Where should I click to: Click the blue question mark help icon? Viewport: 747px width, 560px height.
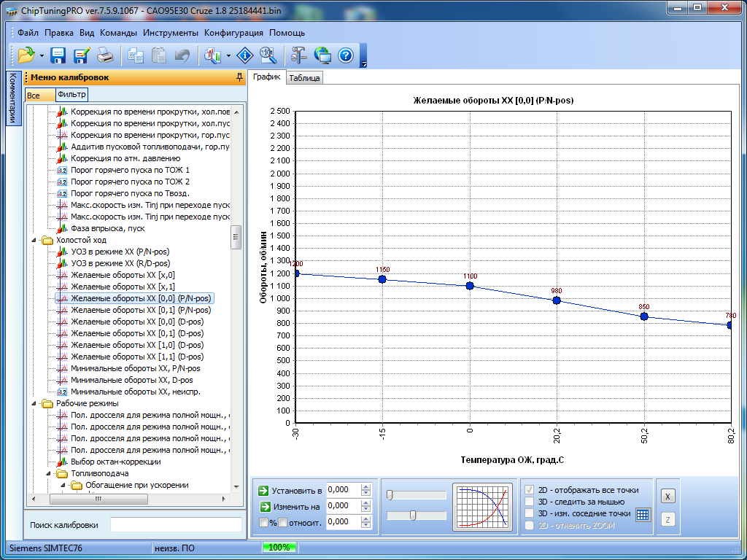pos(346,55)
